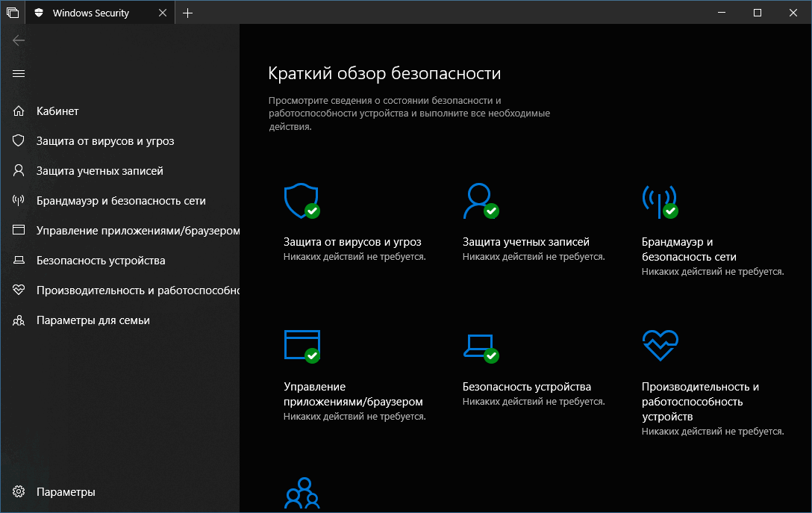Open the firewall and network security icon
The width and height of the screenshot is (812, 513).
tap(660, 200)
